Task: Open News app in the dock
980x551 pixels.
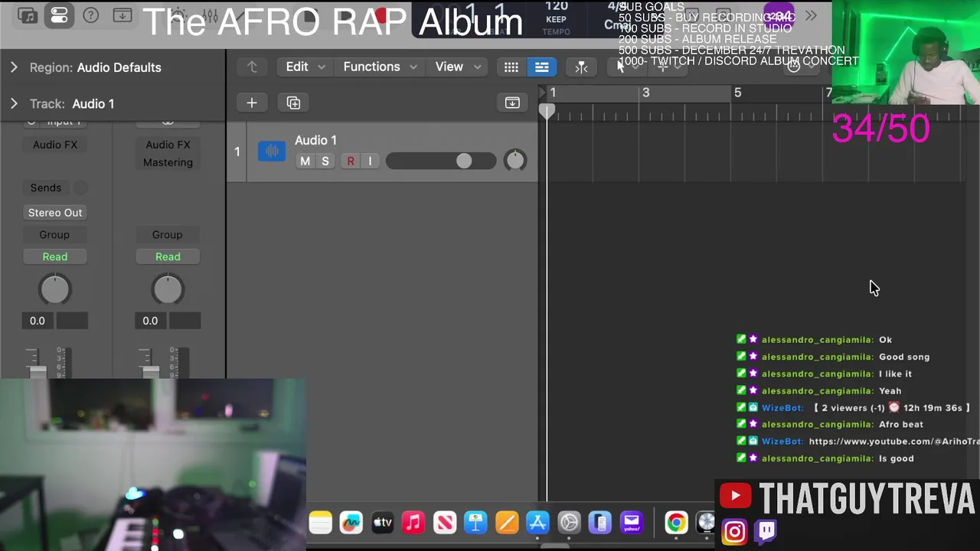Action: pyautogui.click(x=445, y=523)
